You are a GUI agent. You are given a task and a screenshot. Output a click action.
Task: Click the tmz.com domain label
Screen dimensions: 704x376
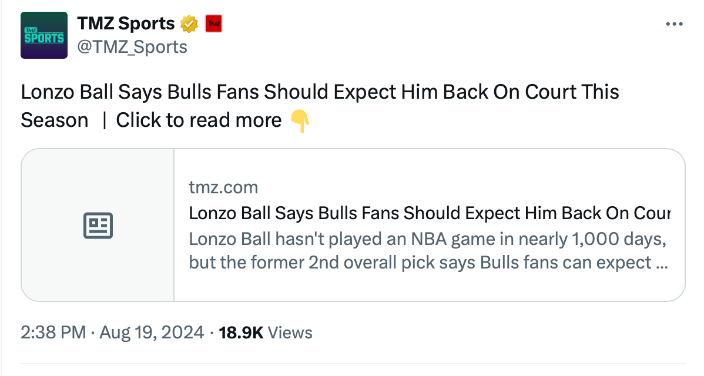point(223,187)
